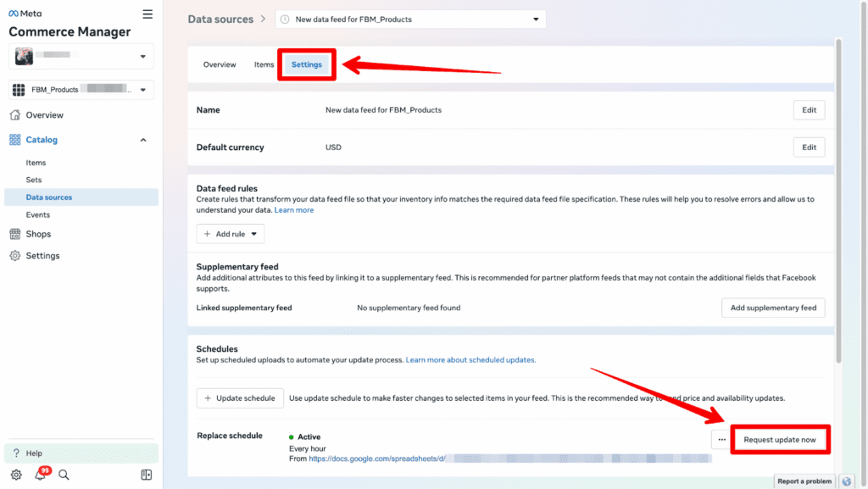Click the search magnifier icon
868x489 pixels.
tap(64, 475)
